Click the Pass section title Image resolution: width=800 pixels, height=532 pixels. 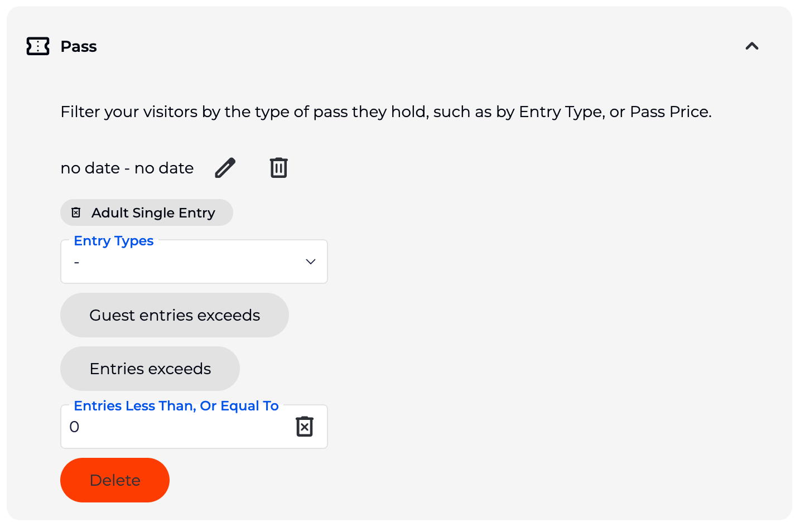tap(79, 46)
